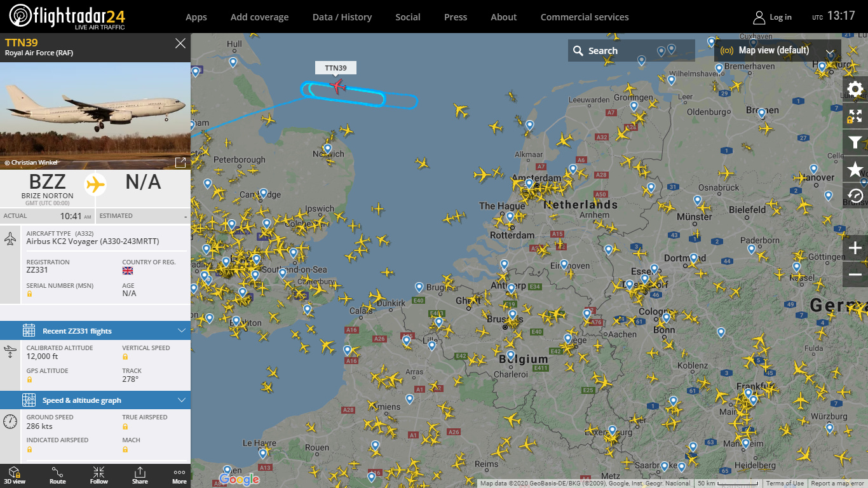Expand Speed & altitude graph section
The width and height of the screenshot is (868, 488).
click(95, 400)
